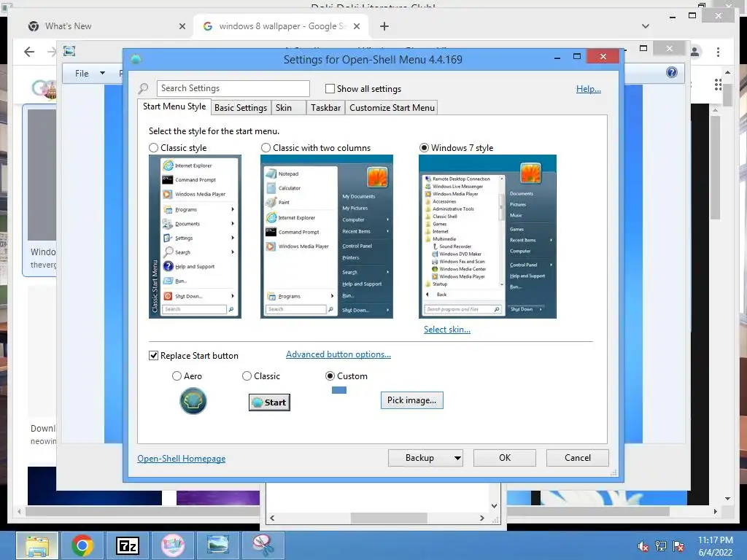
Task: Open File menu in background window
Action: coord(82,74)
